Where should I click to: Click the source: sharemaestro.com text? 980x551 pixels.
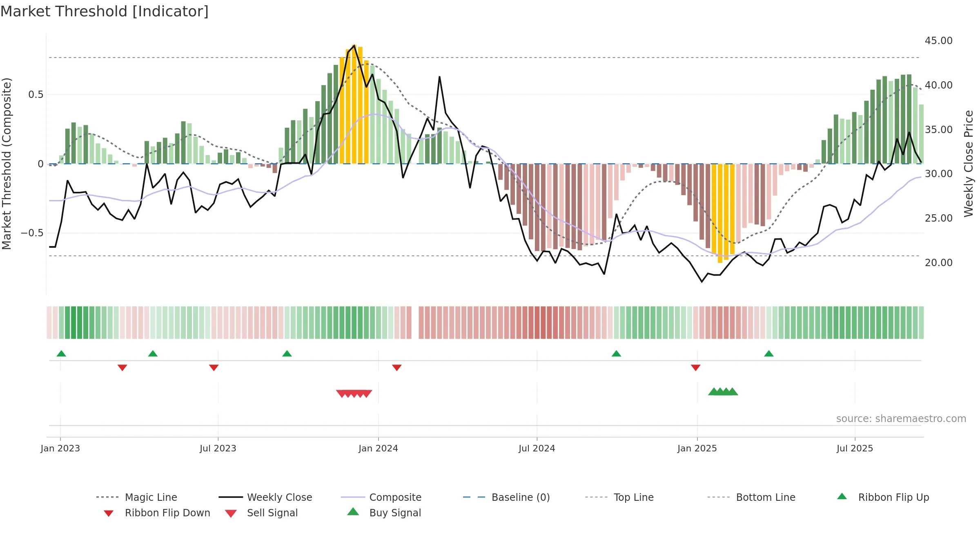[x=901, y=419]
